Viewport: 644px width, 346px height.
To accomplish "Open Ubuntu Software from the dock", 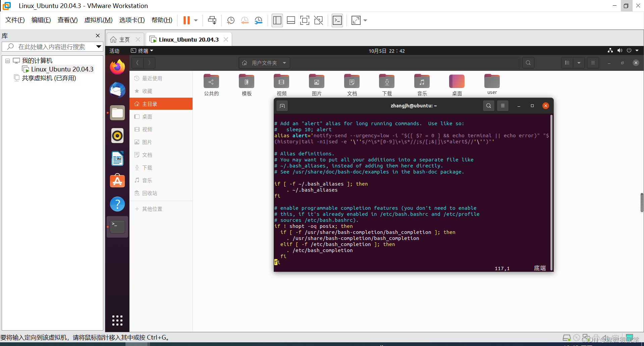I will (117, 181).
